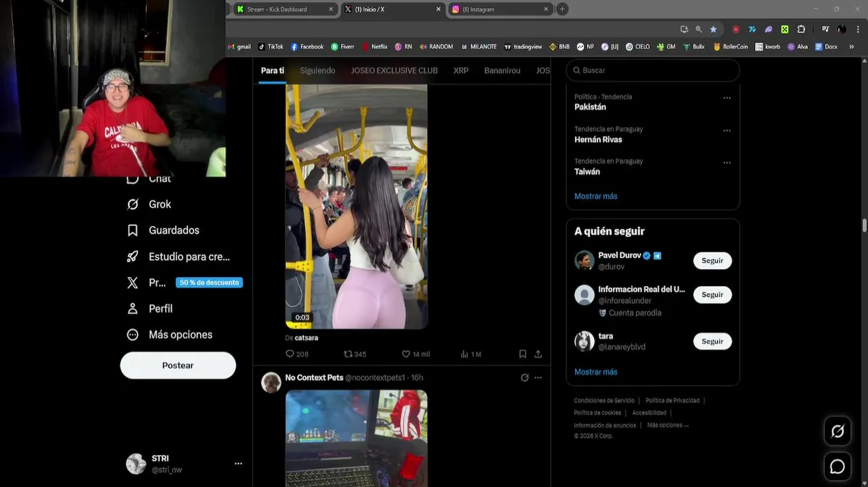
Task: Open Condiciones de Servicio link
Action: click(604, 400)
